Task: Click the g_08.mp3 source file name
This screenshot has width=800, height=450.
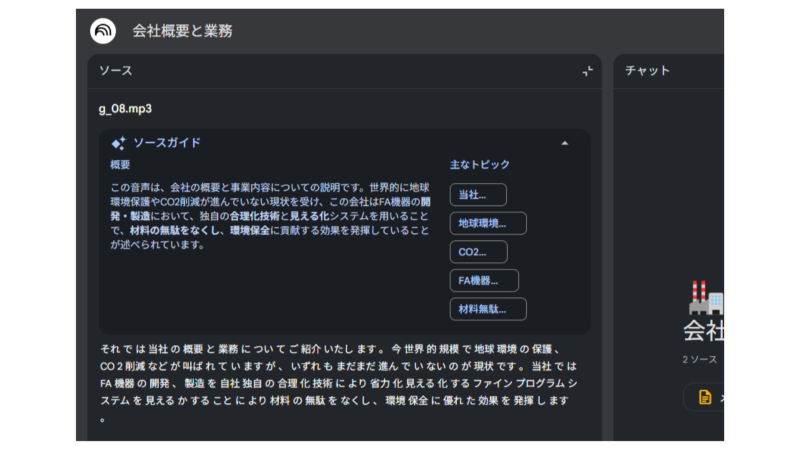Action: (125, 108)
